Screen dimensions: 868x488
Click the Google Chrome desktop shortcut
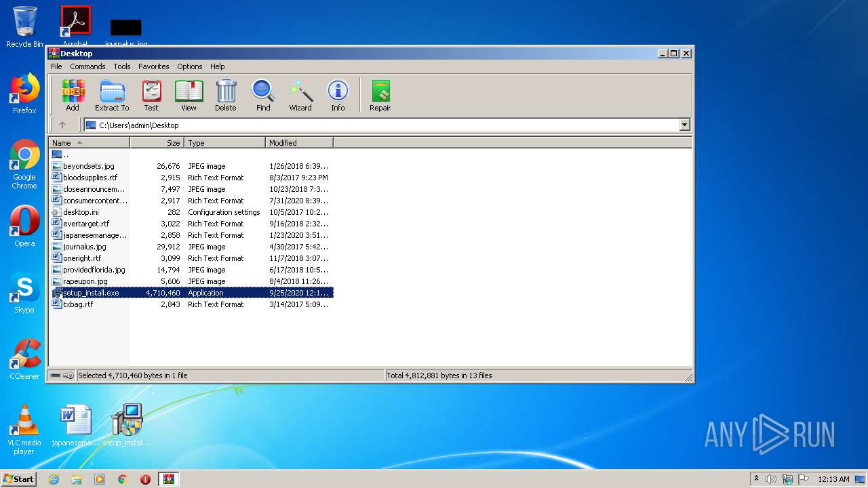(x=24, y=165)
